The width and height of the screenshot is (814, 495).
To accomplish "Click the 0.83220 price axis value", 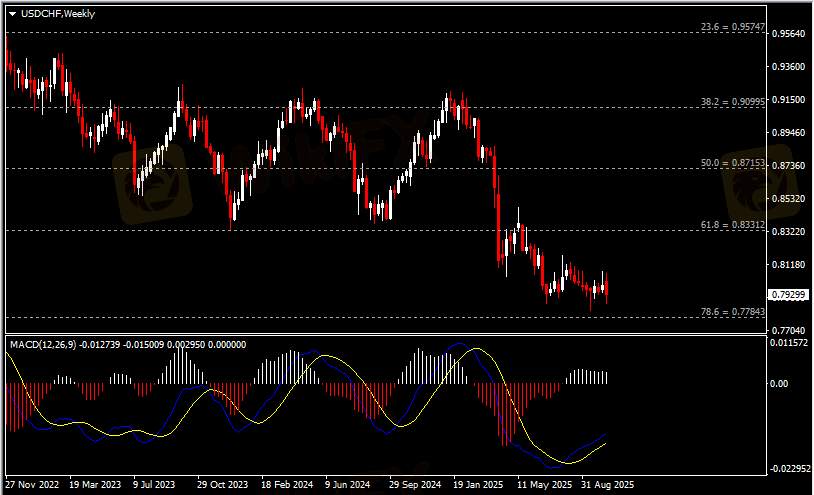I will pos(789,231).
